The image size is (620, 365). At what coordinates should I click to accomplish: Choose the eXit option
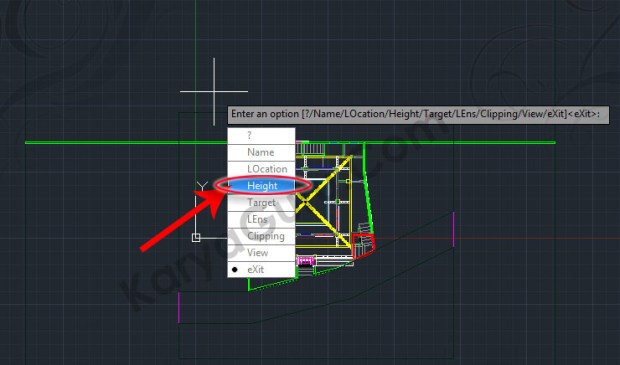pyautogui.click(x=261, y=269)
